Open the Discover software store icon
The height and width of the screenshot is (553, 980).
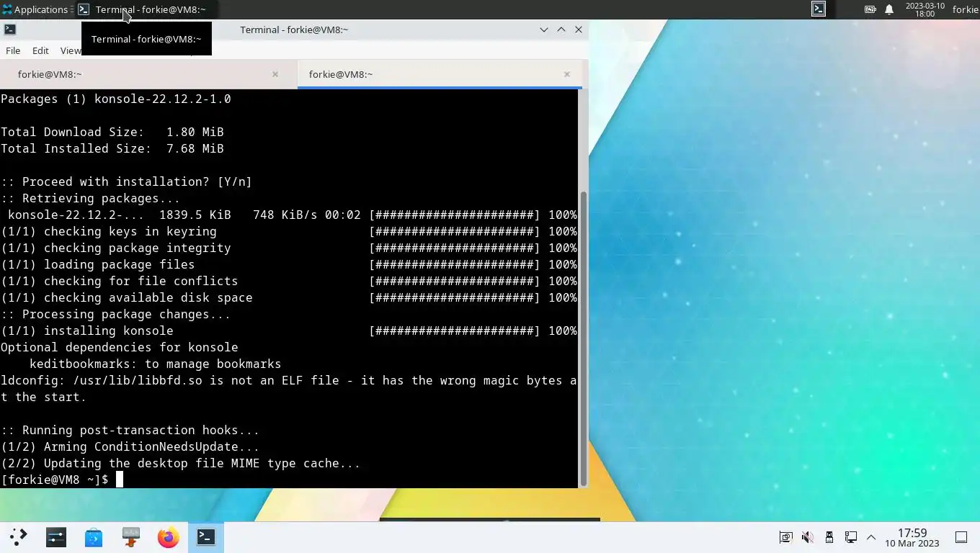tap(94, 537)
